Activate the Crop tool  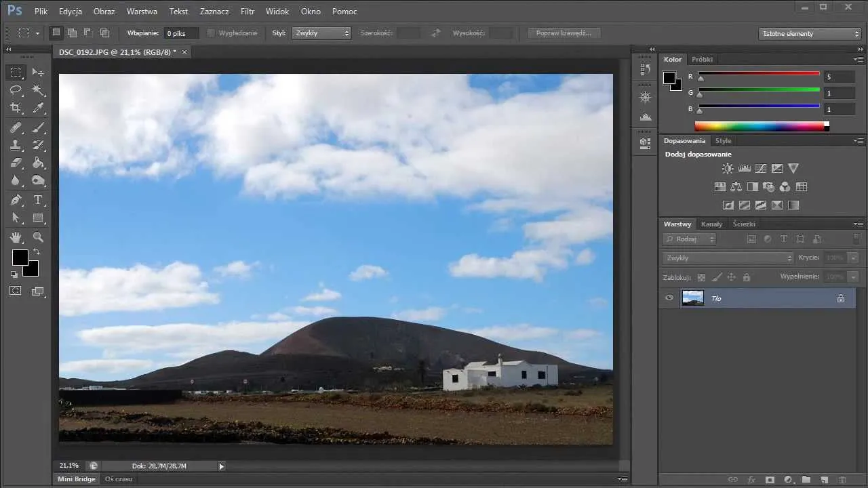tap(15, 107)
